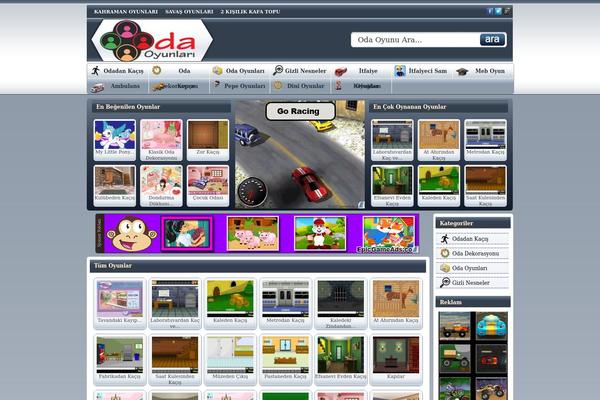Click the running man Odadan Kaçış icon in top navigation
Image resolution: width=600 pixels, height=400 pixels.
[96, 70]
